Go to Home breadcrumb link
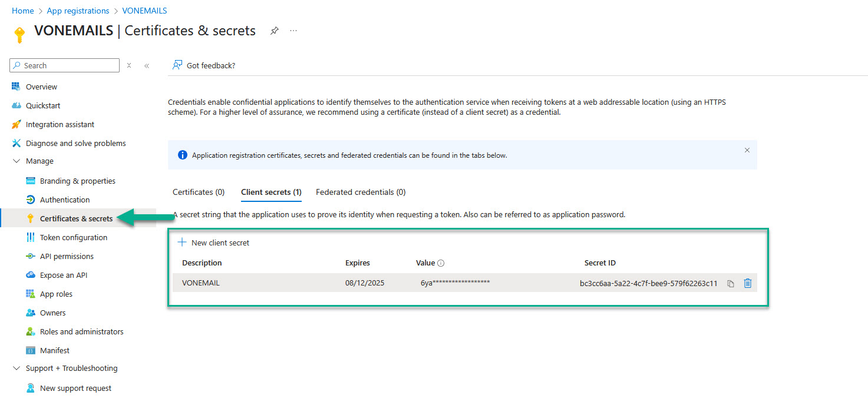Screen dimensions: 868x405 23,11
